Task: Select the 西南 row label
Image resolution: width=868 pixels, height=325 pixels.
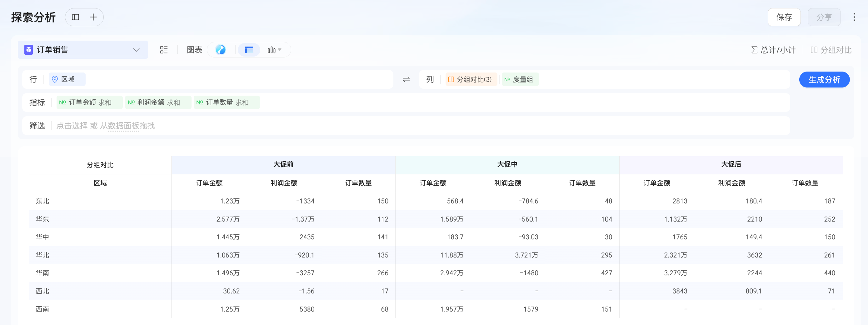Action: pos(42,309)
